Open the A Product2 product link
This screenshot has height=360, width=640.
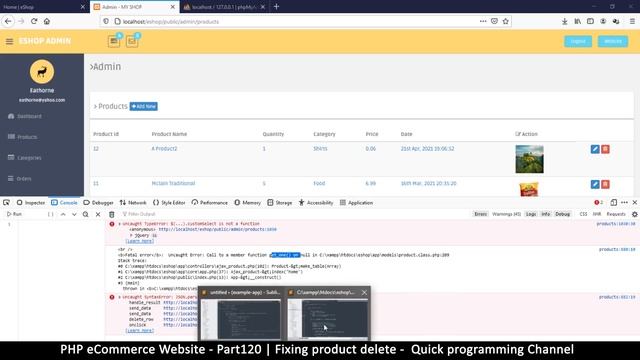(x=164, y=149)
